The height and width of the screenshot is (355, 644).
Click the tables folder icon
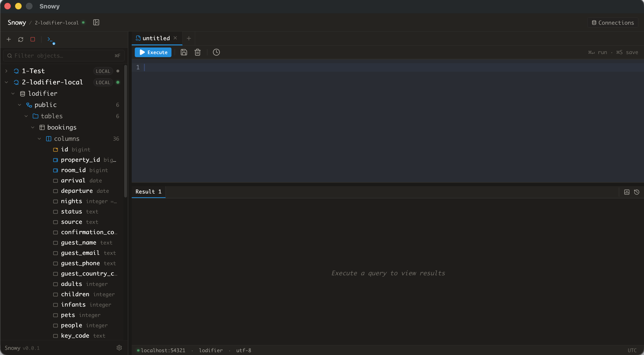[x=36, y=116]
